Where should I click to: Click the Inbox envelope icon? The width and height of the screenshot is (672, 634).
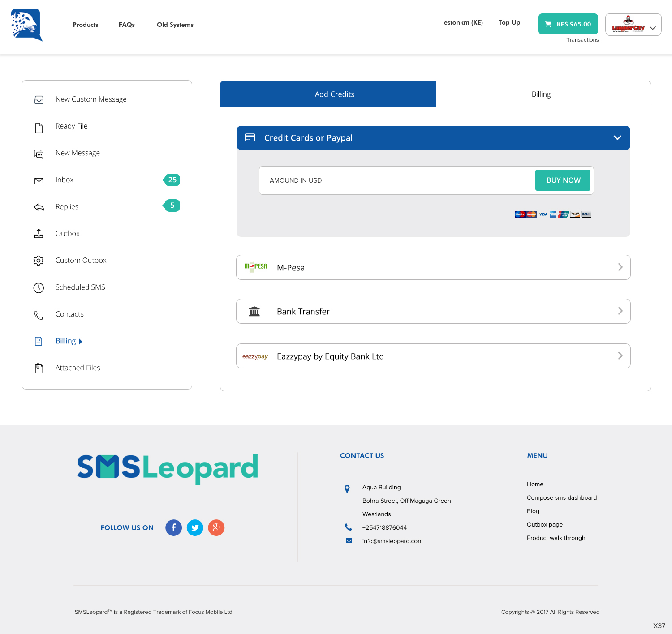[39, 181]
